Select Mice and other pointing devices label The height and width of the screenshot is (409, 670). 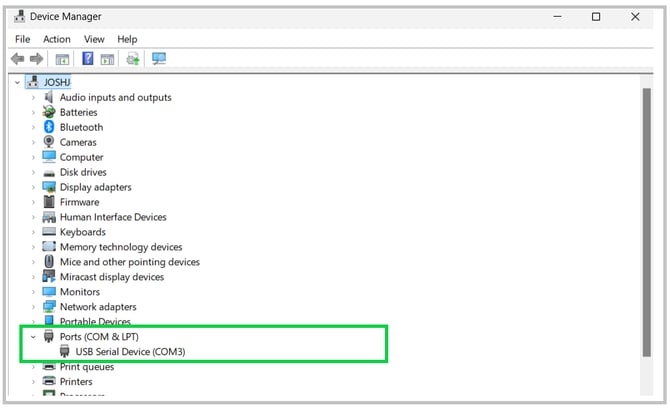point(130,262)
